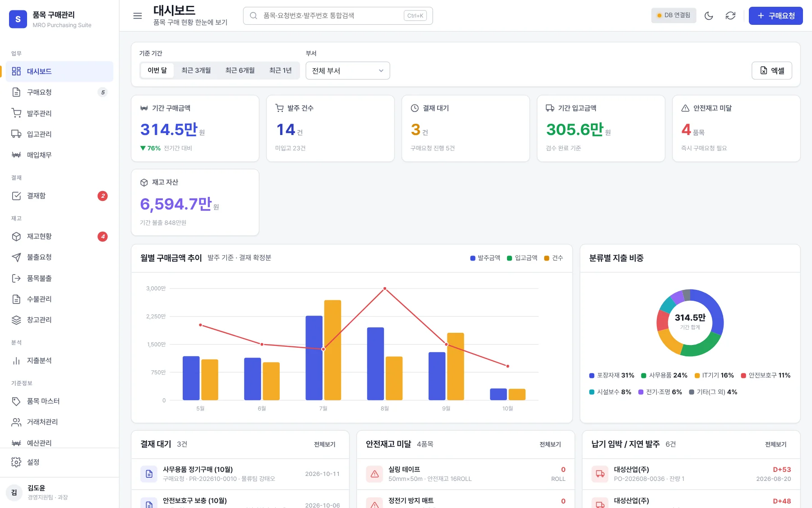
Task: Toggle the hamburger sidebar menu icon
Action: [138, 16]
